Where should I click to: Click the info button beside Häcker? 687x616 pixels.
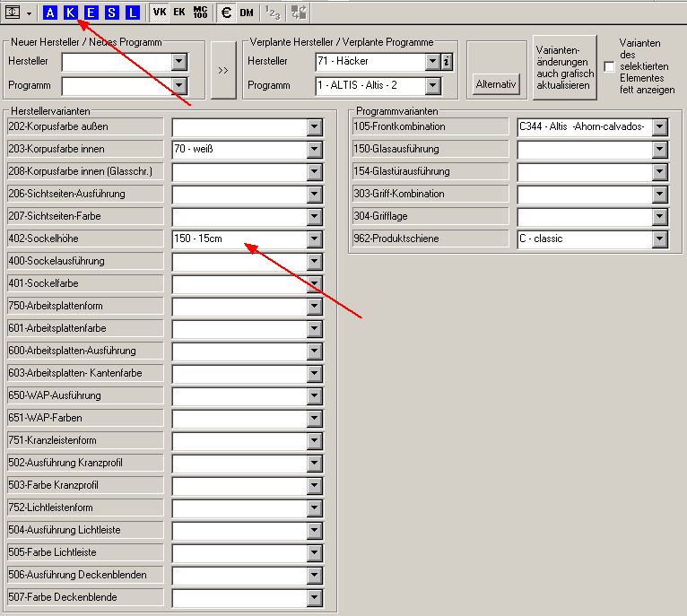click(447, 61)
